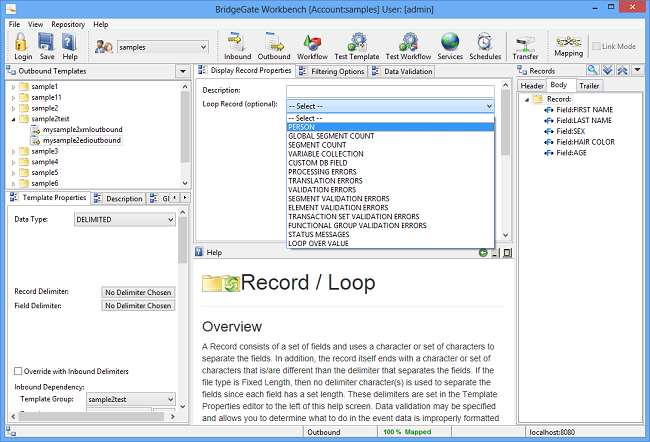650x442 pixels.
Task: Click the account users icon beside samples
Action: click(104, 46)
